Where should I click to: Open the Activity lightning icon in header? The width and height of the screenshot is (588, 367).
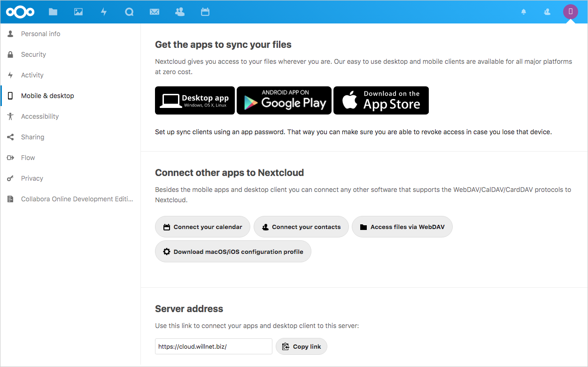[x=104, y=12]
